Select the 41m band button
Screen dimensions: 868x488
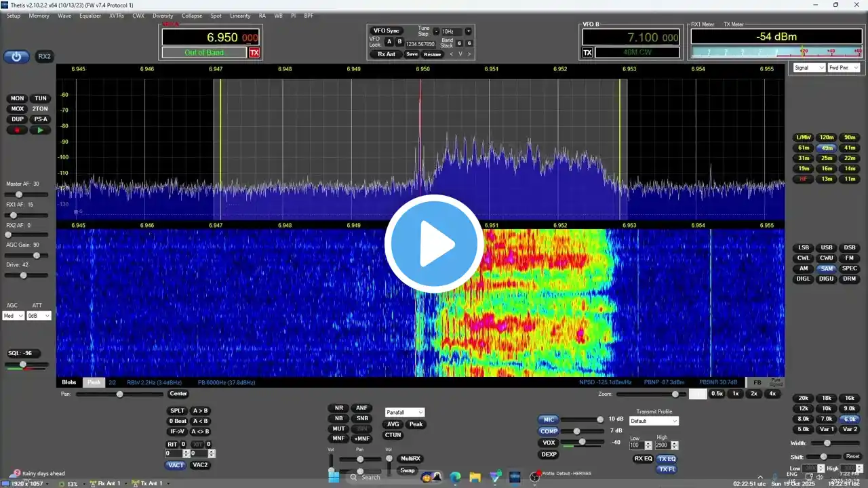850,148
